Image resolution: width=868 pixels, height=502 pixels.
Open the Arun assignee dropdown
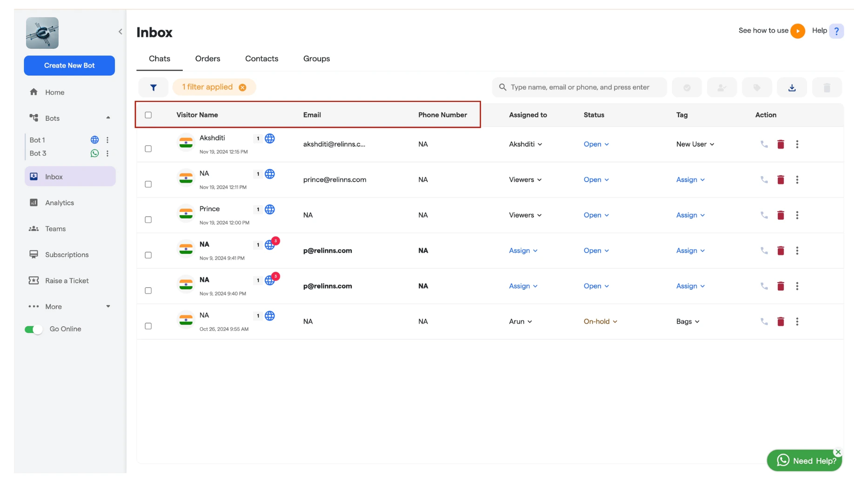click(521, 322)
